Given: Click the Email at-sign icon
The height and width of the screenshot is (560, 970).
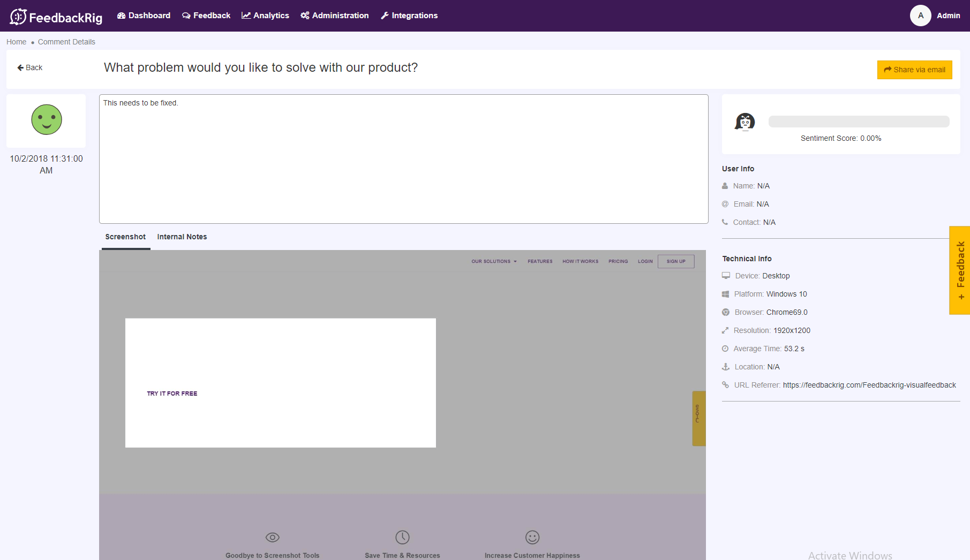Looking at the screenshot, I should click(725, 204).
